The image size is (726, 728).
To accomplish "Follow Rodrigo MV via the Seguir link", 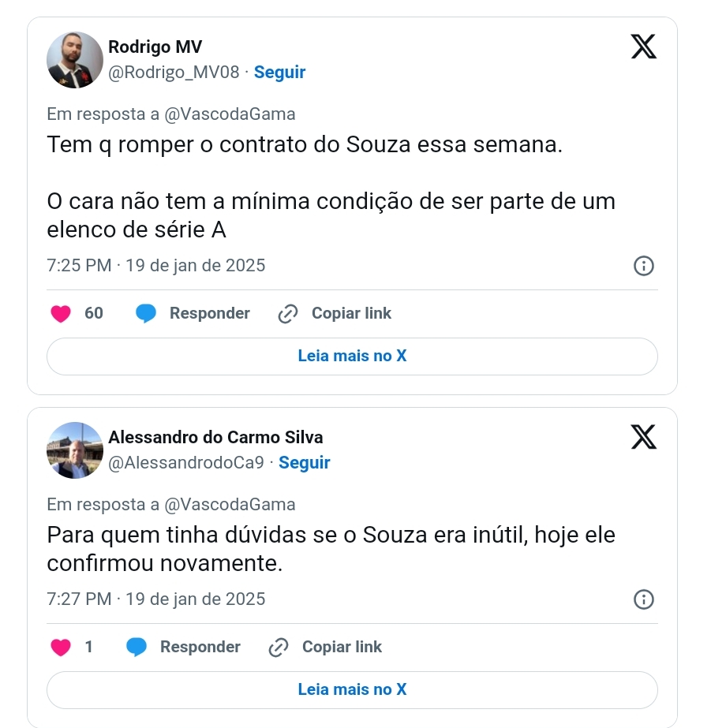I will pos(279,73).
